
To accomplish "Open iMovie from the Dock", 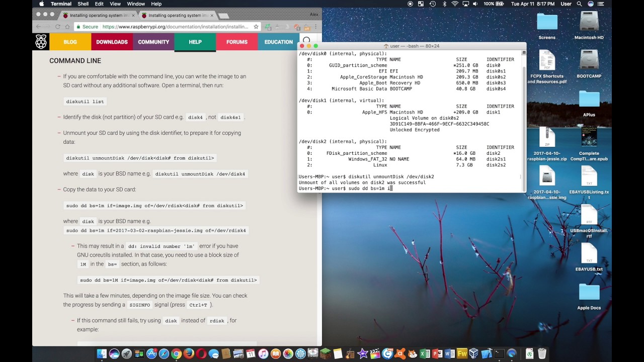I will (x=362, y=353).
